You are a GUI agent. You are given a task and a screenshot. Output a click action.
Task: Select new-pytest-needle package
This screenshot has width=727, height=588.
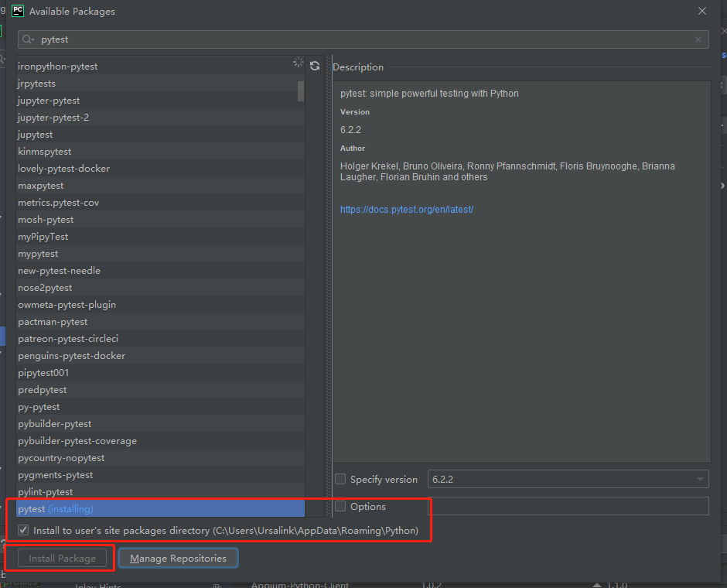(x=160, y=270)
